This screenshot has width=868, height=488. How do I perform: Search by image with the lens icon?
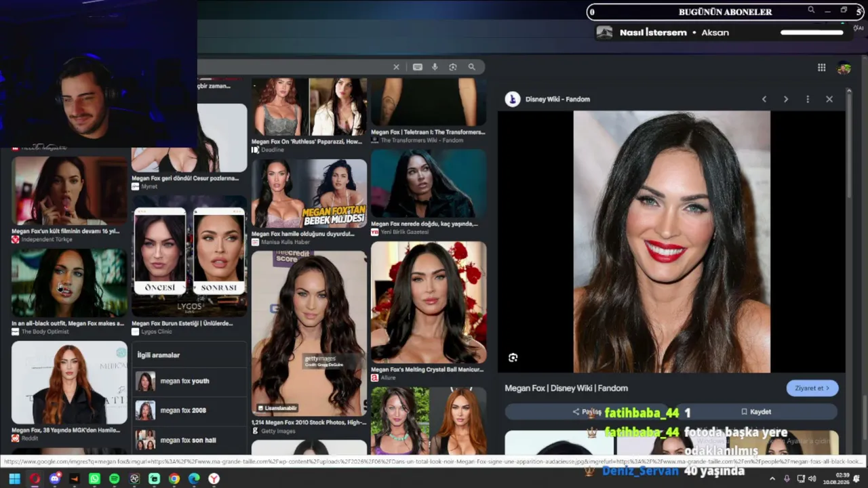(x=453, y=67)
